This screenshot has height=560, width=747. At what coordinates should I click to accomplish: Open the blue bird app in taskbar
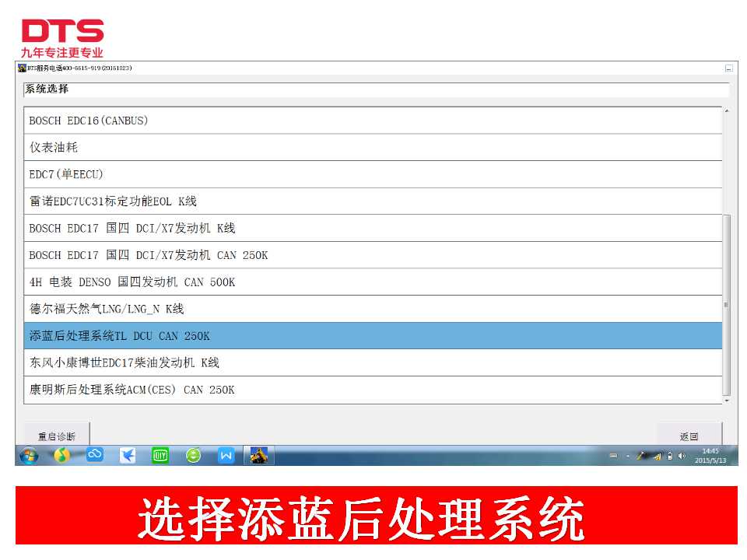128,456
